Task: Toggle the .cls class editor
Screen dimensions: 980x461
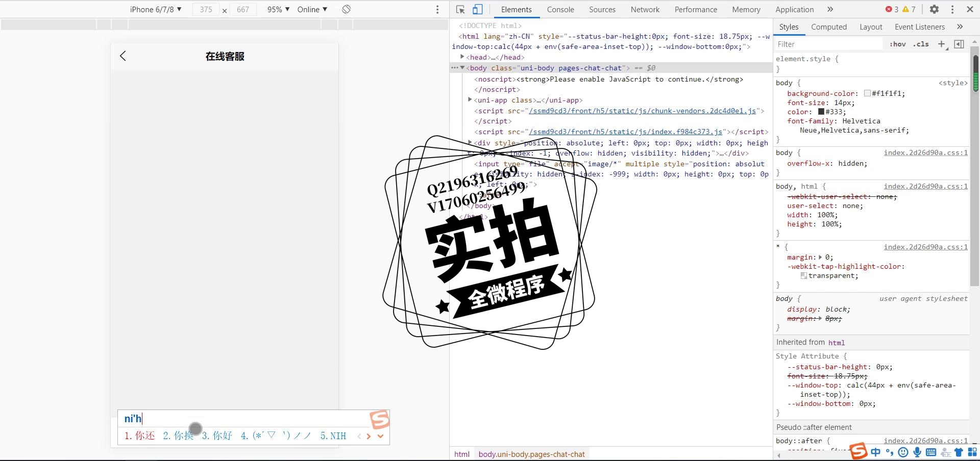Action: click(x=921, y=44)
